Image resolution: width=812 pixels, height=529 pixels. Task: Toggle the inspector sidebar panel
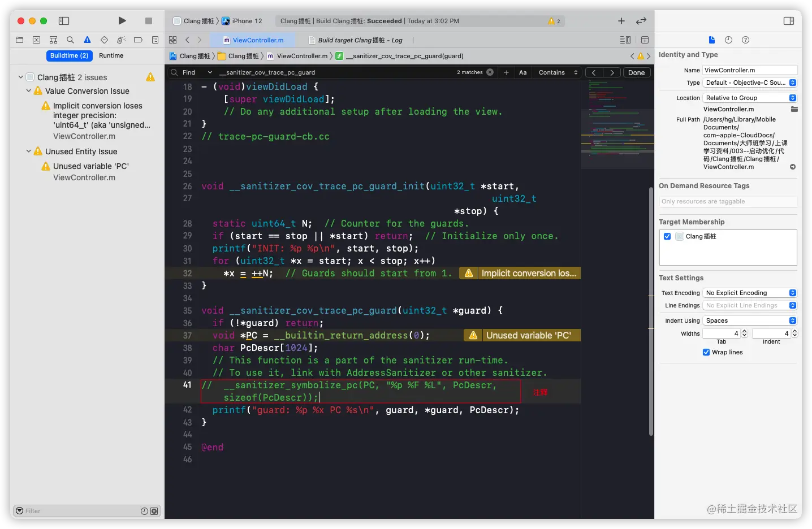pyautogui.click(x=789, y=21)
